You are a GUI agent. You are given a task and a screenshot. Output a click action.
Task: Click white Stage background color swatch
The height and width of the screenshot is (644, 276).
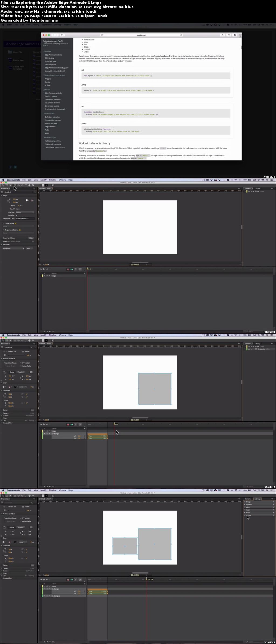[27, 200]
